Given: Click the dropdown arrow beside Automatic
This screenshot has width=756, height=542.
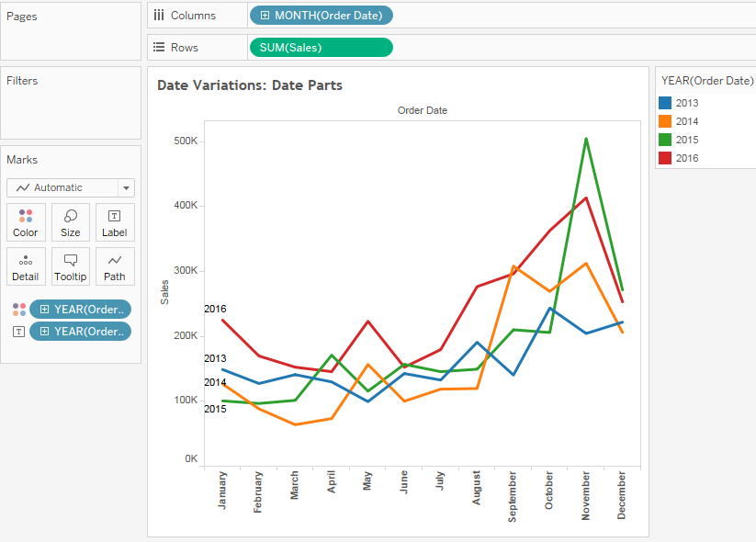Looking at the screenshot, I should coord(127,187).
